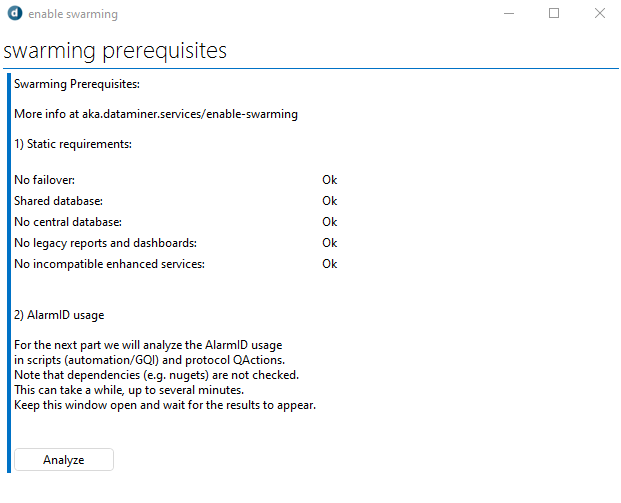Click the 'No central database:' requirement label

click(x=68, y=222)
